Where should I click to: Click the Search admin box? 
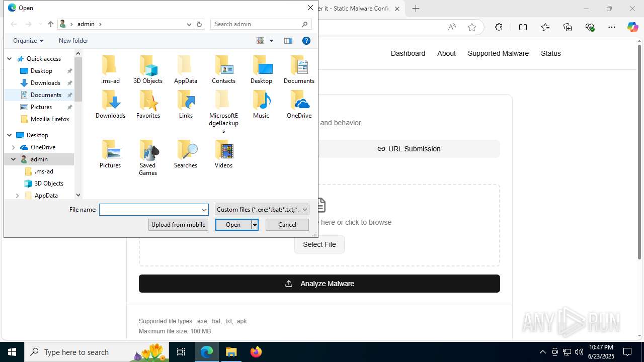[261, 24]
